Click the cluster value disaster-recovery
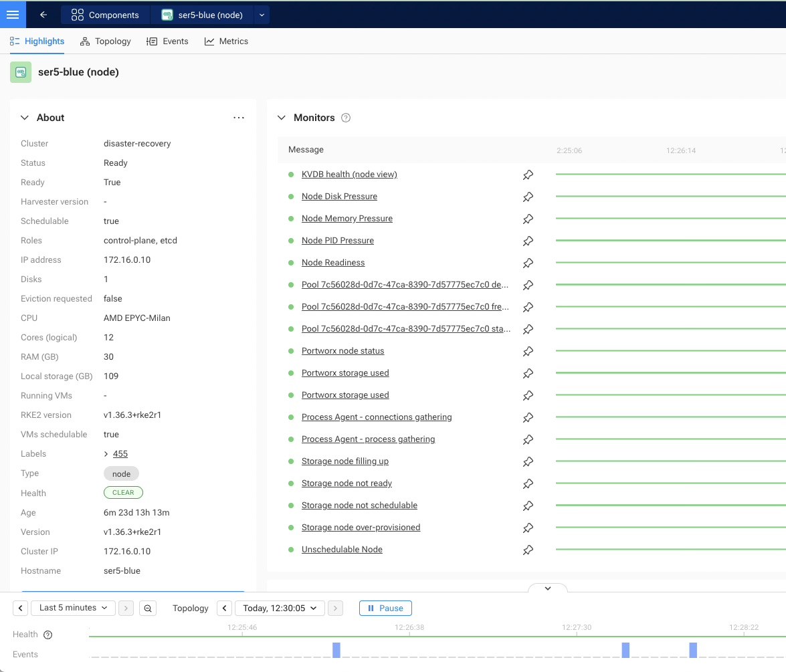The width and height of the screenshot is (786, 672). [x=137, y=143]
